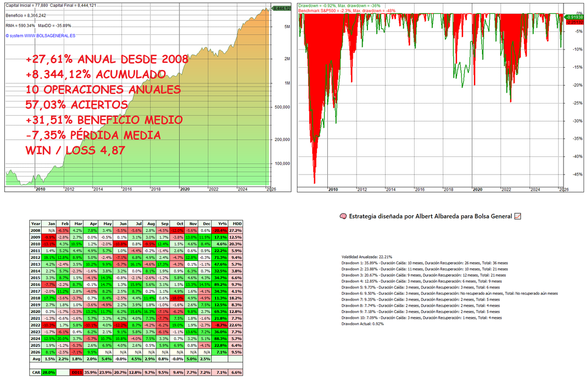Click the Drawdown 10: 7.09% line
This screenshot has height=388, width=588.
421,318
